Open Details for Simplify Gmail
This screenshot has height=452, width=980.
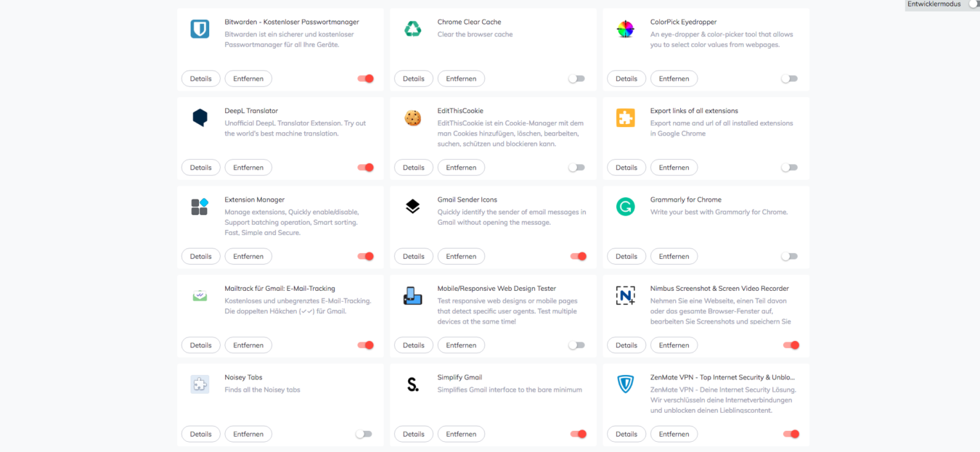(x=414, y=434)
